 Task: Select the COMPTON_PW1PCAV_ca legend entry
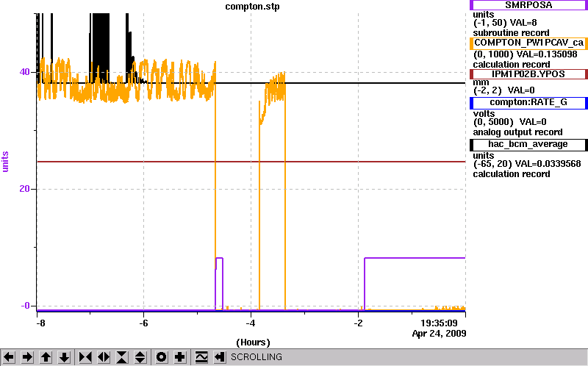coord(528,43)
